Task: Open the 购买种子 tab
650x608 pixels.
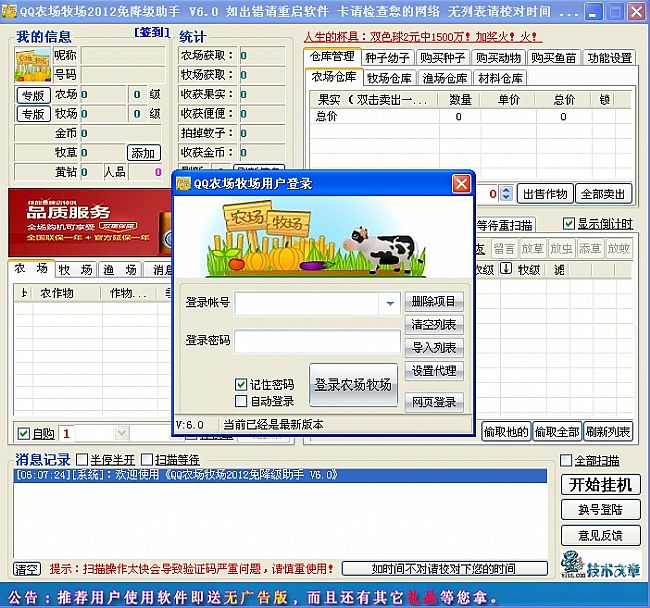Action: point(442,58)
